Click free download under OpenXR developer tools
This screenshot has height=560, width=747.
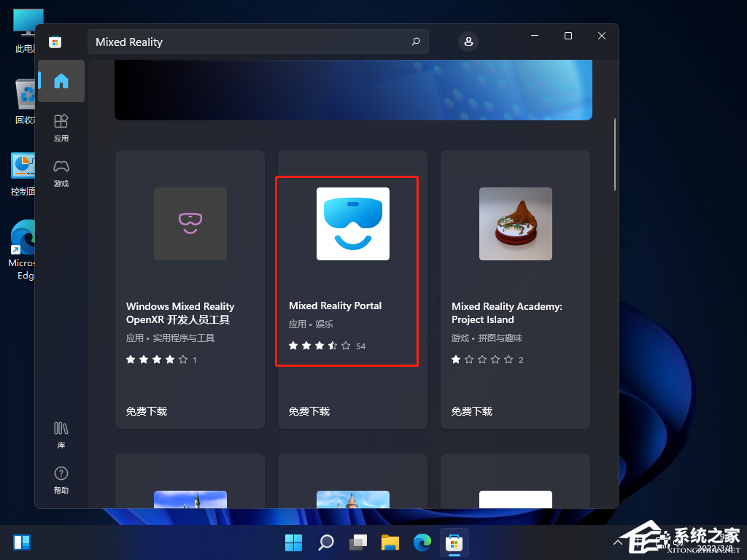pyautogui.click(x=146, y=411)
